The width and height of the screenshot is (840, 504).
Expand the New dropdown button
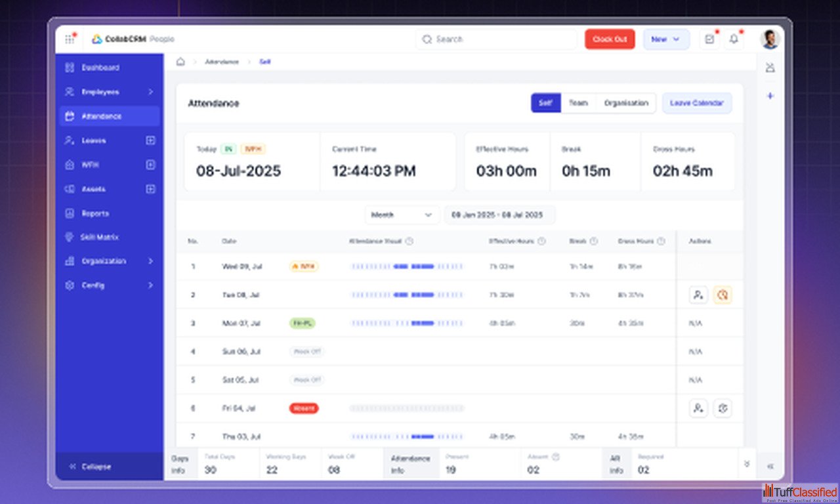[665, 39]
